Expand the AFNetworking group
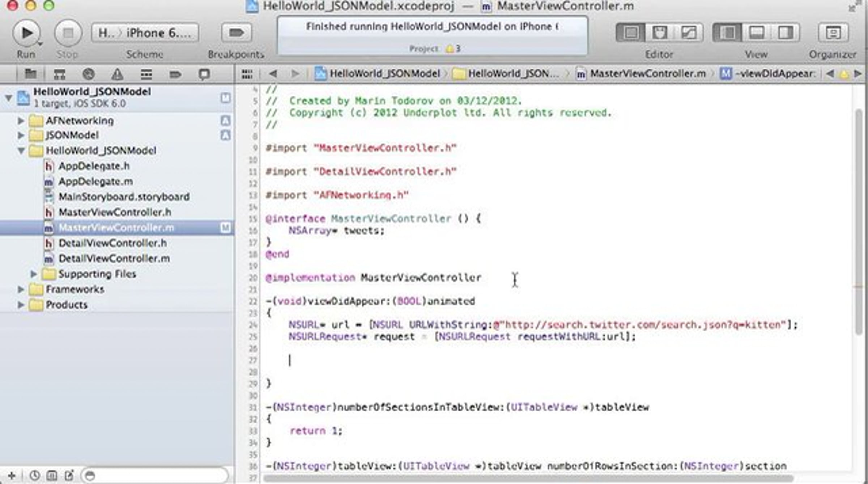This screenshot has height=484, width=868. (21, 120)
